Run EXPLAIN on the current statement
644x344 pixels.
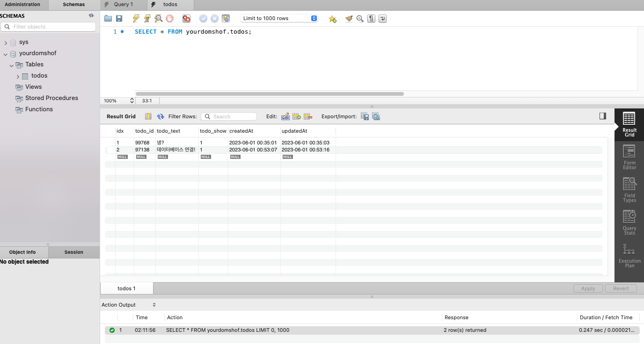[159, 19]
